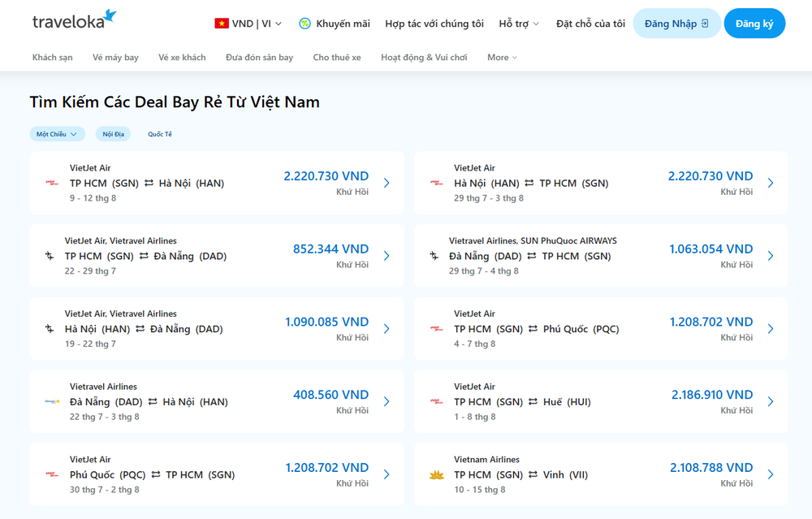Screen dimensions: 812x519
Task: Click Vietravel logo on Đà Nẵng–Hà Nội card
Action: point(52,401)
